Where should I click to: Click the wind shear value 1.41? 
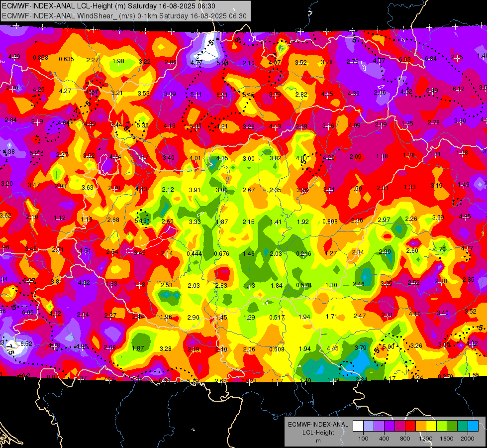click(x=276, y=222)
